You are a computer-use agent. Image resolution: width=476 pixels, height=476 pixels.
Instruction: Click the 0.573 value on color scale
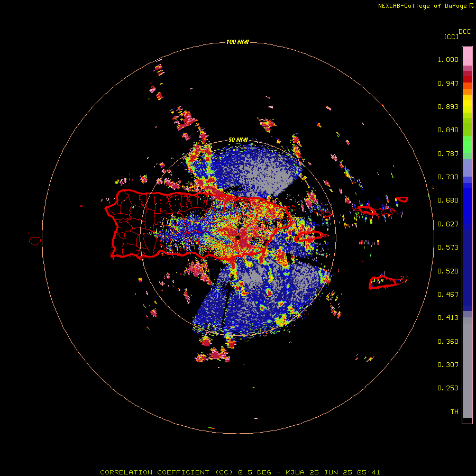click(x=448, y=248)
